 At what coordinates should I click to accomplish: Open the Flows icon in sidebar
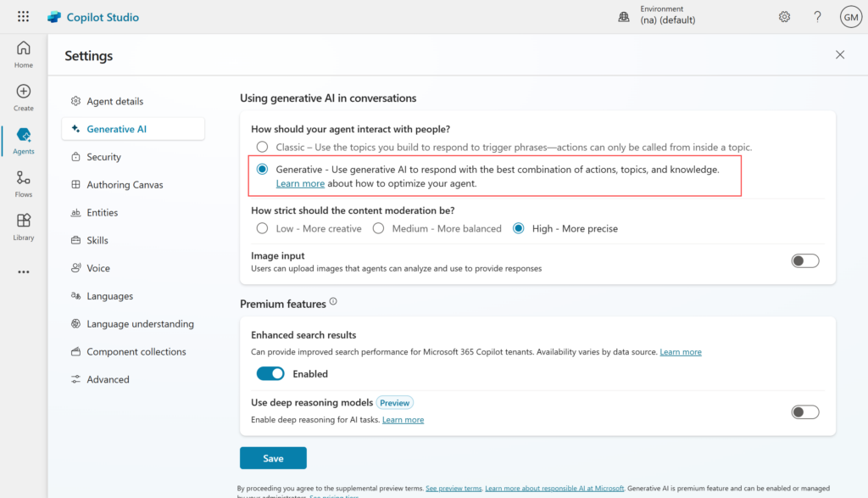[x=24, y=182]
